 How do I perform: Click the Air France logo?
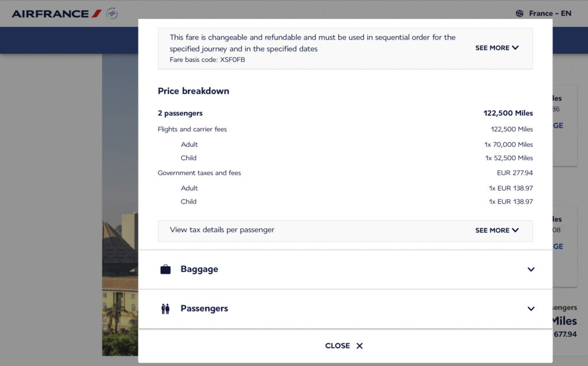coord(56,13)
